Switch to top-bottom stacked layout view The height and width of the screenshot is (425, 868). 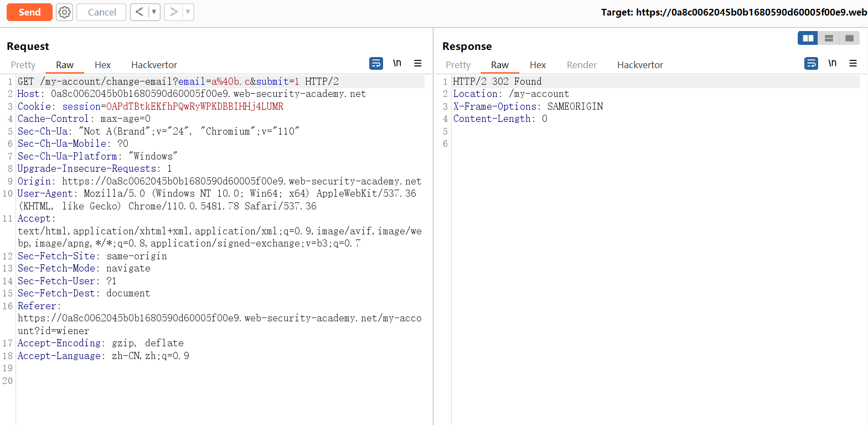[829, 38]
